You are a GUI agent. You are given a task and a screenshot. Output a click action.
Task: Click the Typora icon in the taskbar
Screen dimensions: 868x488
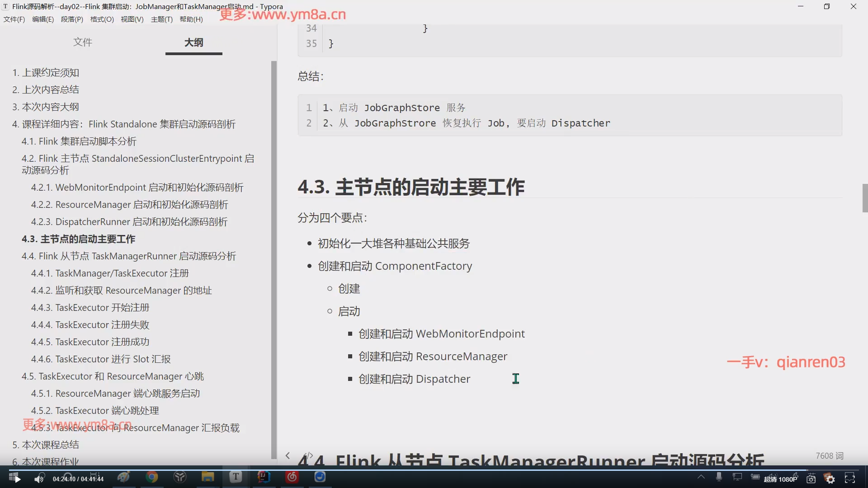click(x=236, y=477)
